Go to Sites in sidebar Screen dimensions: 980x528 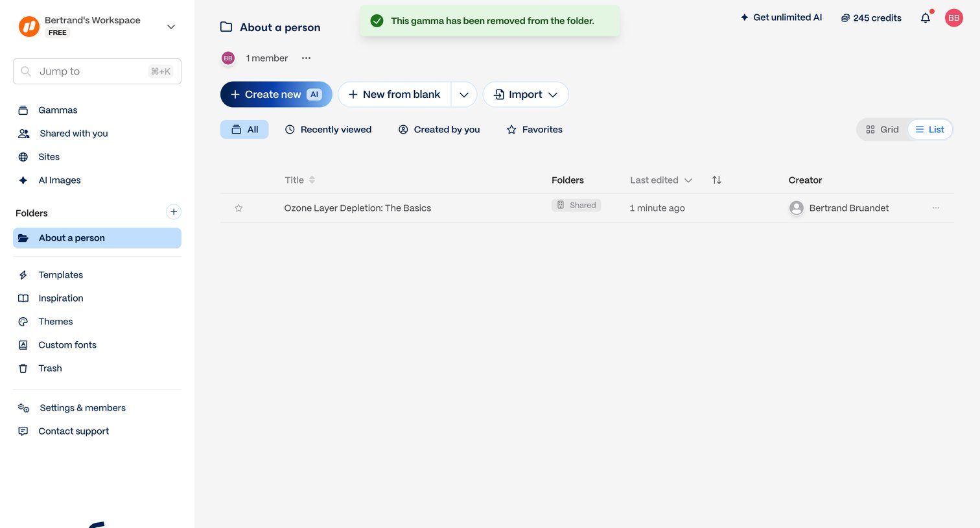(49, 157)
